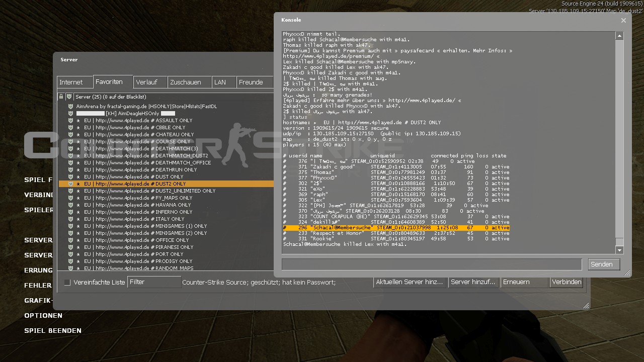Click the shield icon on the highlighted DUST2 ONLY row
Screen dimensions: 644x362
pyautogui.click(x=71, y=184)
